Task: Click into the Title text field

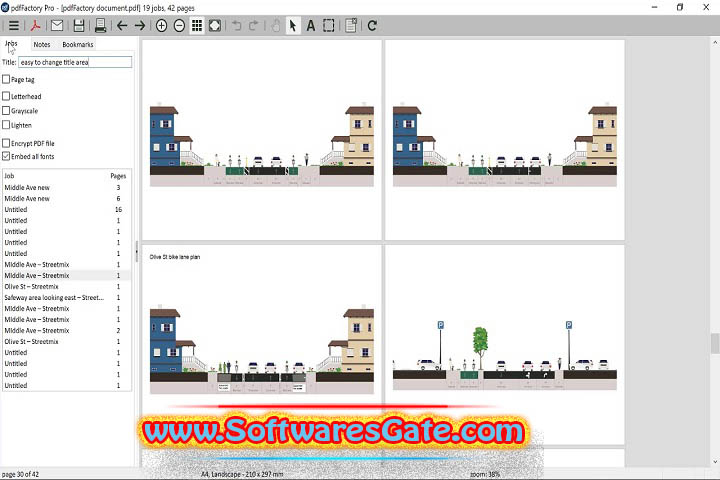Action: 75,62
